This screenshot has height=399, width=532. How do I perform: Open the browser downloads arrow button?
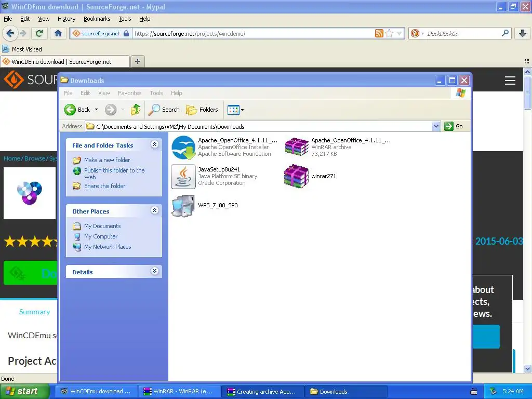523,33
